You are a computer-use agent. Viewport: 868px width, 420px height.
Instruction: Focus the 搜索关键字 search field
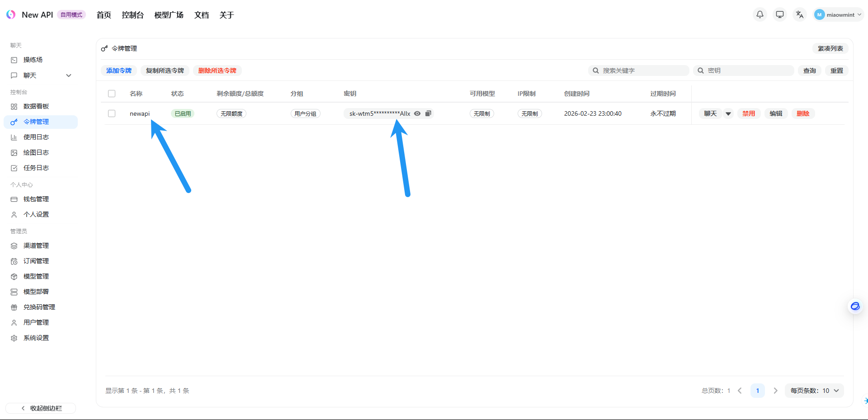pyautogui.click(x=642, y=71)
